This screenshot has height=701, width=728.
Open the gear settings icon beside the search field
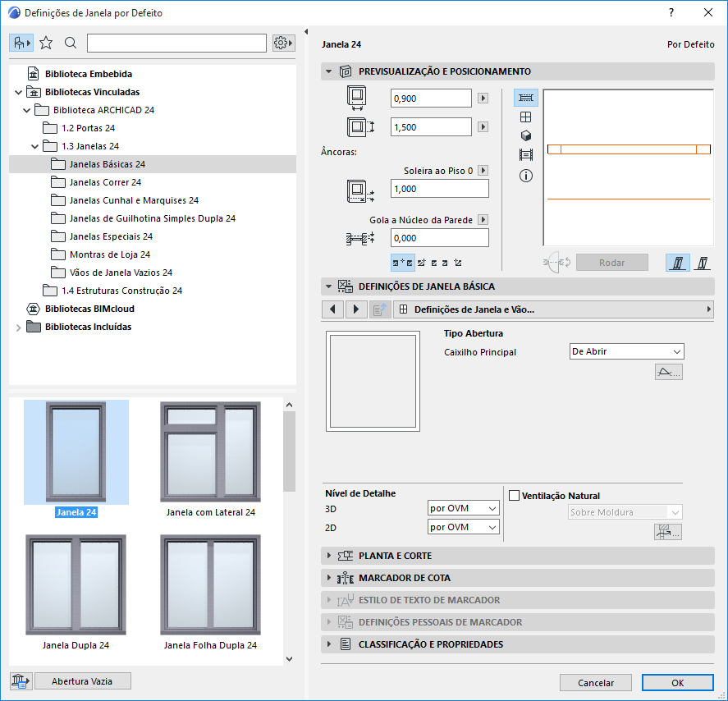click(282, 42)
